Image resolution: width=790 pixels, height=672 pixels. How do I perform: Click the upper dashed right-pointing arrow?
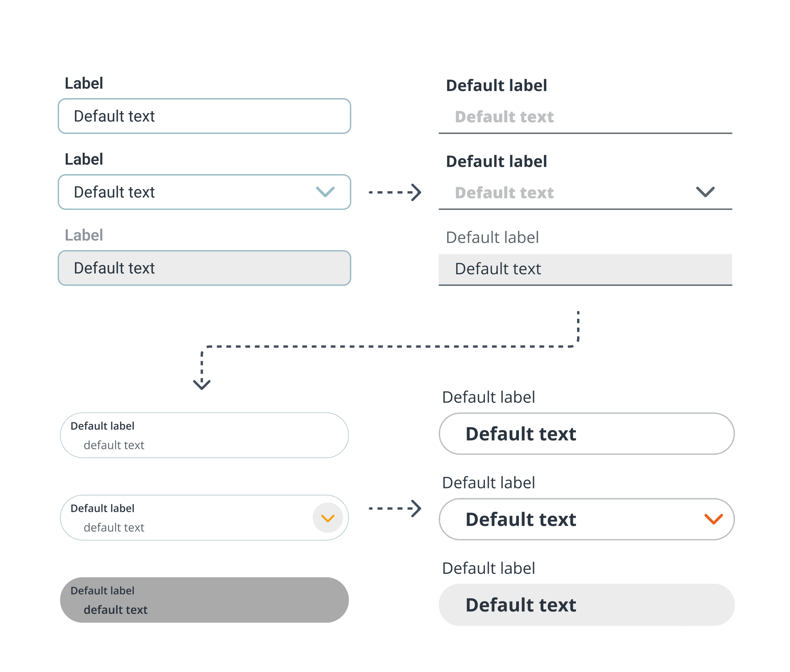395,192
